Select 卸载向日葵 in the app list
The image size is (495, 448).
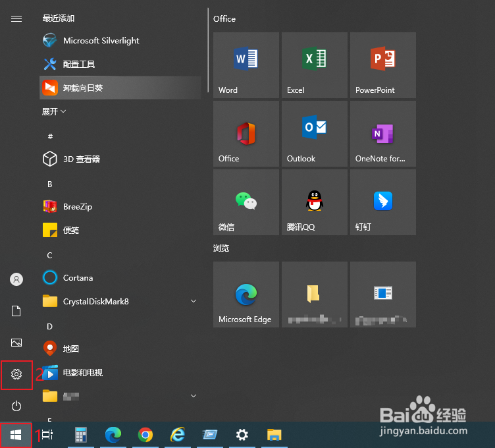pyautogui.click(x=120, y=88)
